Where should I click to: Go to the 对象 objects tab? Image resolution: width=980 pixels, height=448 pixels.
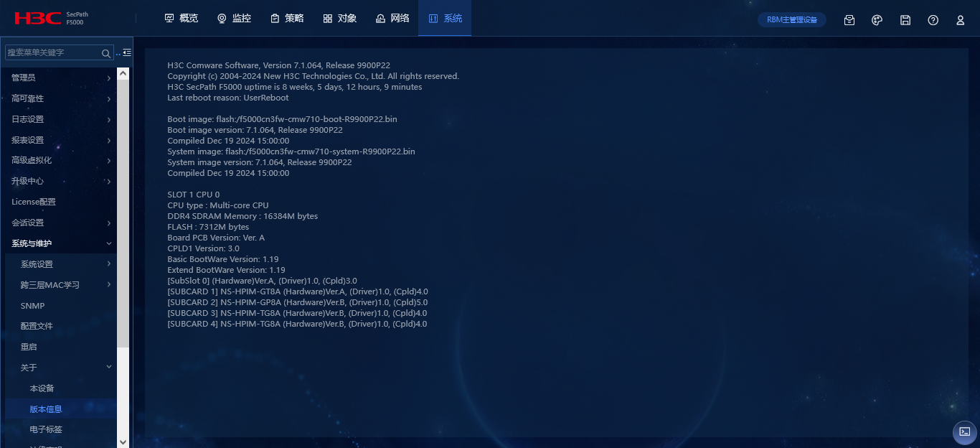tap(339, 19)
